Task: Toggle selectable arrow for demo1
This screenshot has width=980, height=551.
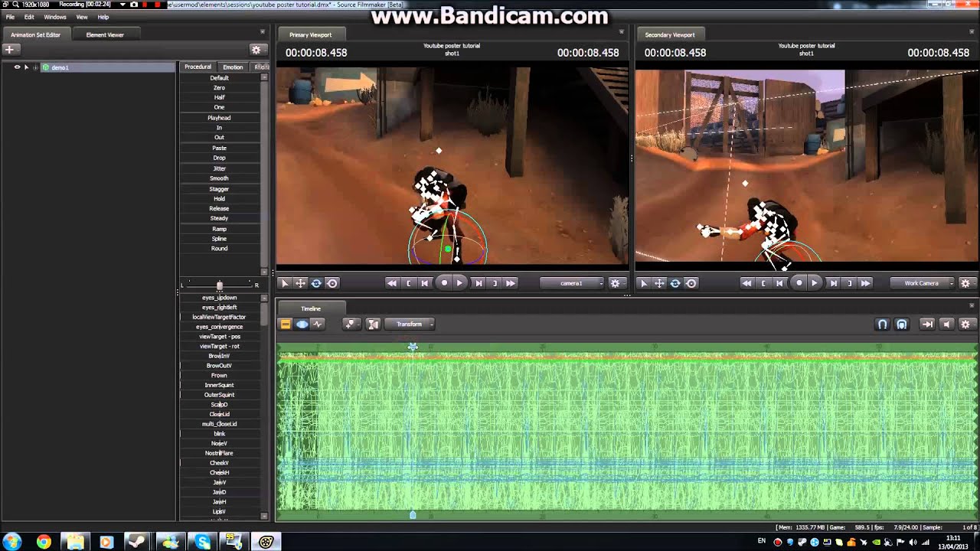Action: coord(26,67)
